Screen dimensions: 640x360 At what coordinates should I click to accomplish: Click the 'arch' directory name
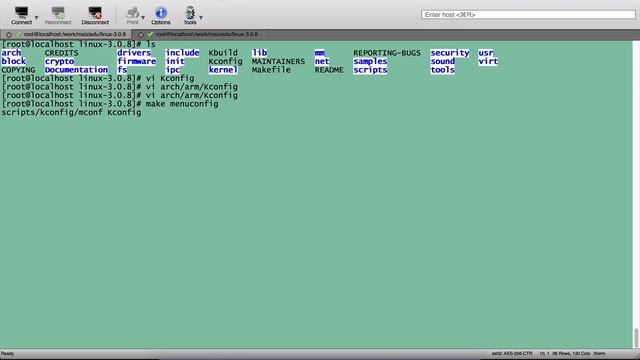point(11,53)
